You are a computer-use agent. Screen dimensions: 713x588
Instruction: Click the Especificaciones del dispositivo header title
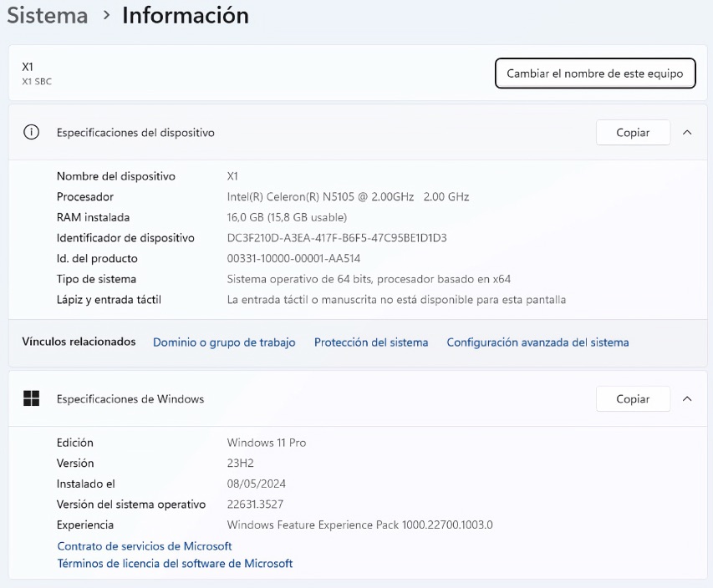tap(135, 132)
